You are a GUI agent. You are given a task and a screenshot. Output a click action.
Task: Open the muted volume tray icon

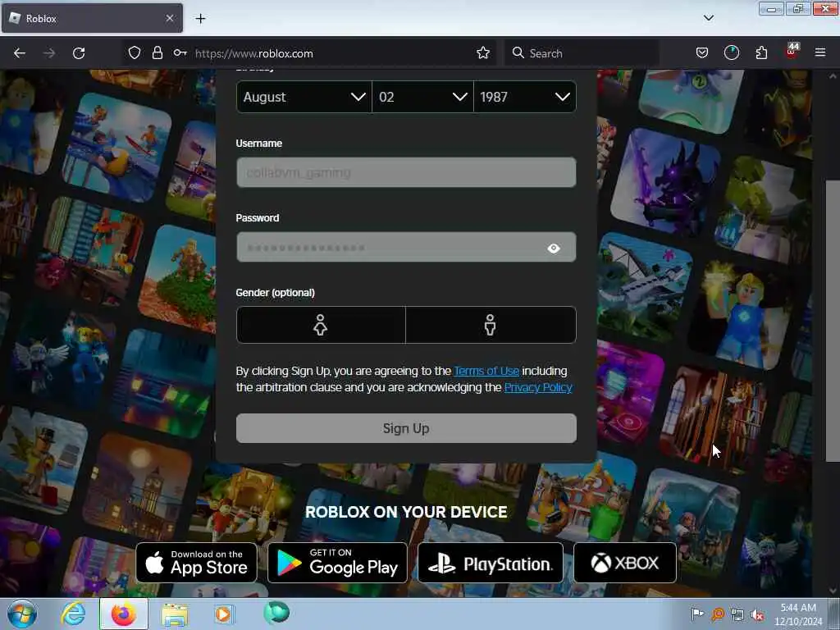[x=757, y=614]
